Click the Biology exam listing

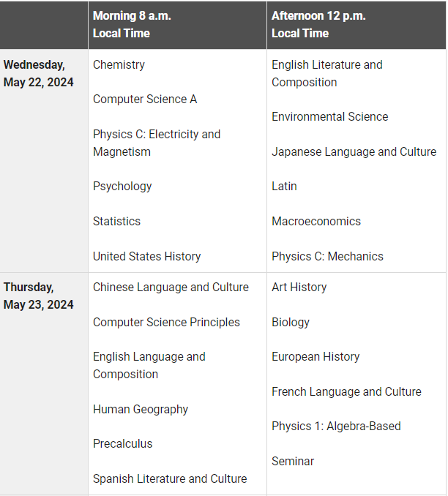coord(291,323)
